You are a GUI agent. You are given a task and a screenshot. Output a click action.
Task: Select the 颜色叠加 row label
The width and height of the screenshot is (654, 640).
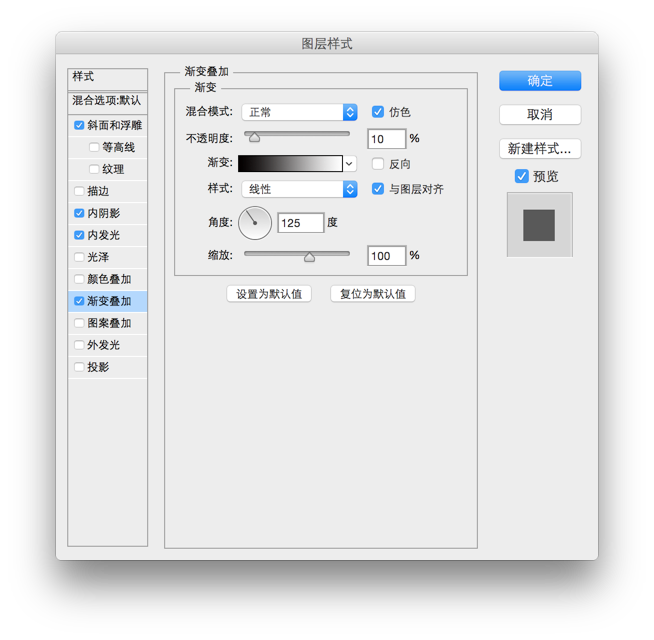[109, 279]
